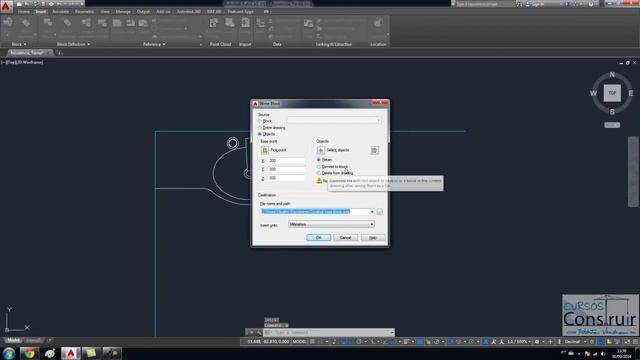This screenshot has height=360, width=640.
Task: Click the E compass direction on ViewCube
Action: pyautogui.click(x=631, y=93)
